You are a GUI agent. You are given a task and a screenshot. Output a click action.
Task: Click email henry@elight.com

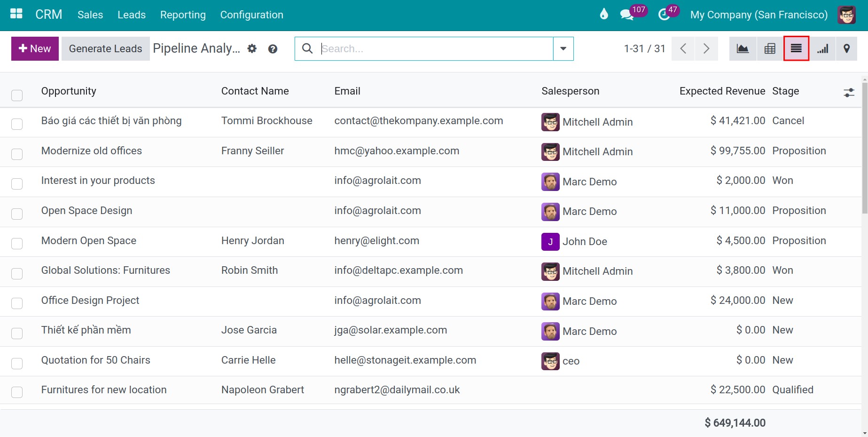(376, 240)
